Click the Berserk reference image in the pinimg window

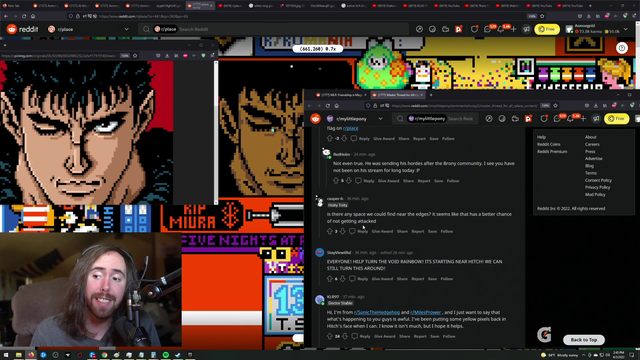coord(87,133)
